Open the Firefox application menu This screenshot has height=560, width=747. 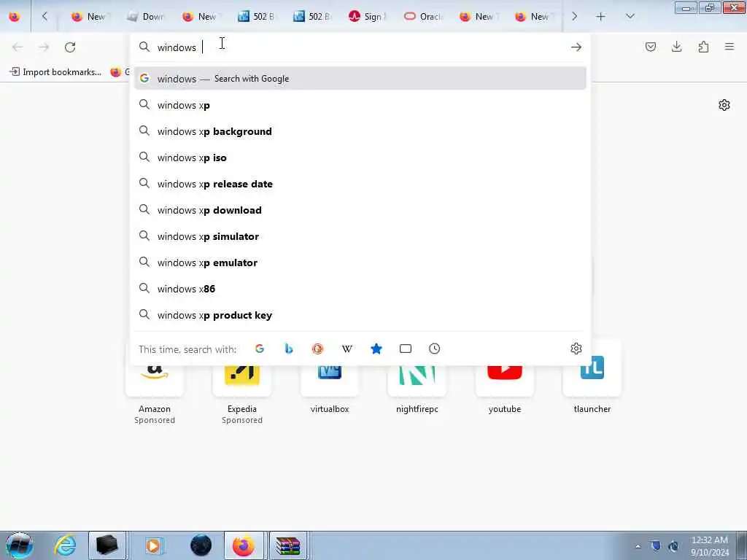[x=729, y=47]
